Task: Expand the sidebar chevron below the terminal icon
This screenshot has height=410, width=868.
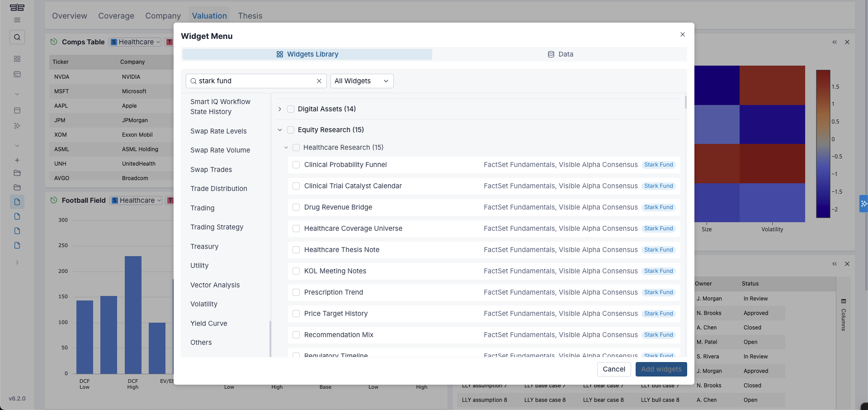Action: click(17, 94)
